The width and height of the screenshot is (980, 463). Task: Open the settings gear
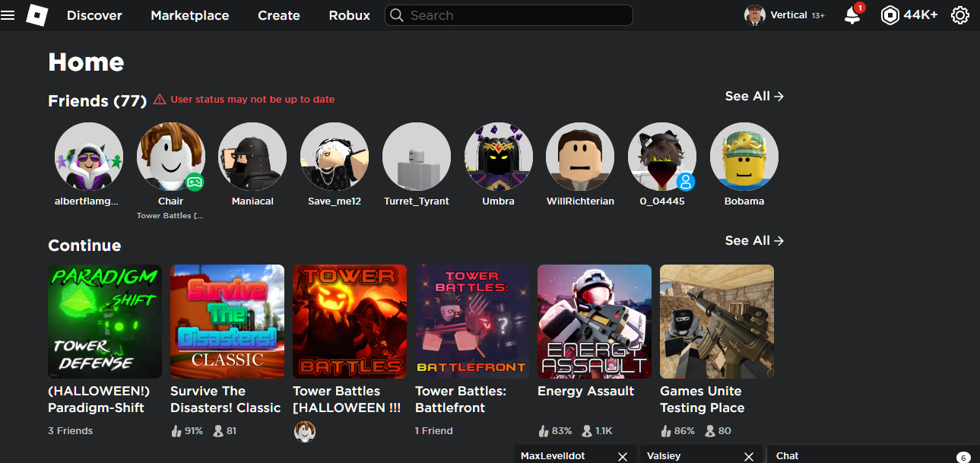click(x=959, y=14)
